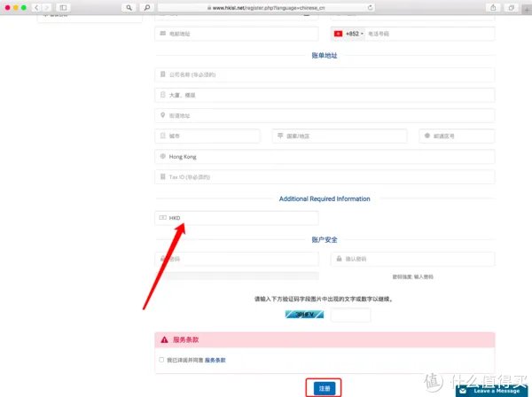Go back using Safari's back arrow
The height and width of the screenshot is (397, 532).
tap(36, 7)
